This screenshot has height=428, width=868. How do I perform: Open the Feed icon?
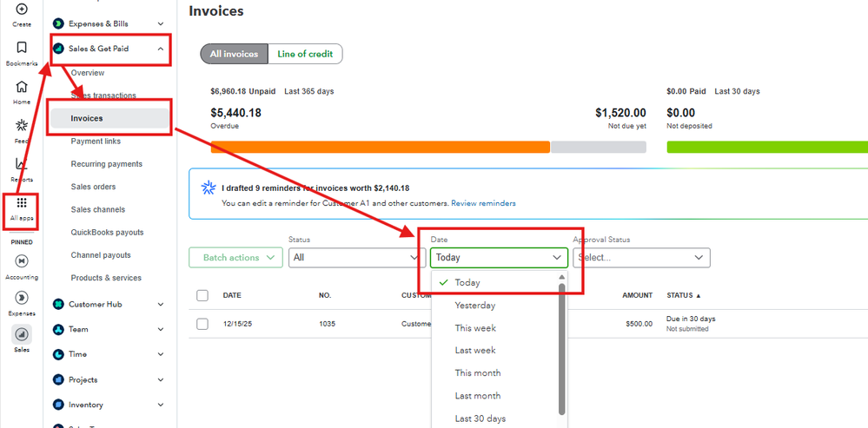pyautogui.click(x=22, y=126)
